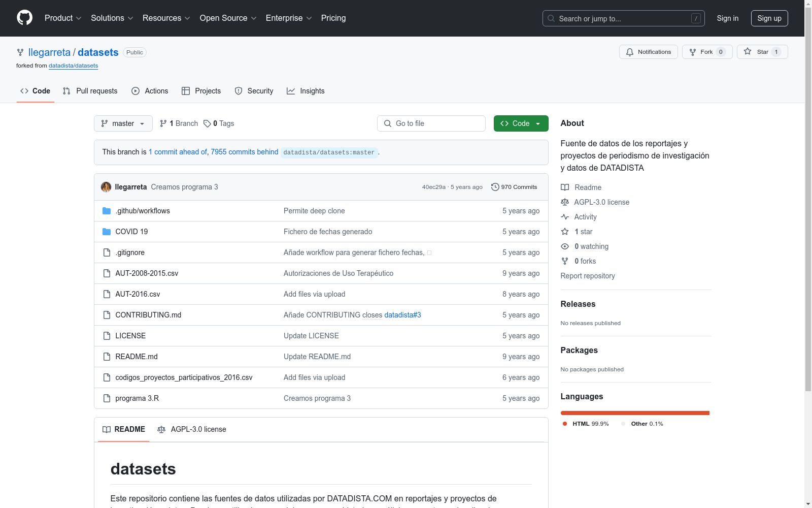Open the COVID 19 folder icon
The image size is (812, 508).
[107, 232]
